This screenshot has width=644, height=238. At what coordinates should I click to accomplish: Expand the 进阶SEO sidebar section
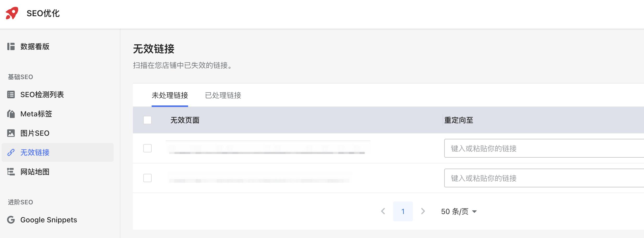coord(20,202)
